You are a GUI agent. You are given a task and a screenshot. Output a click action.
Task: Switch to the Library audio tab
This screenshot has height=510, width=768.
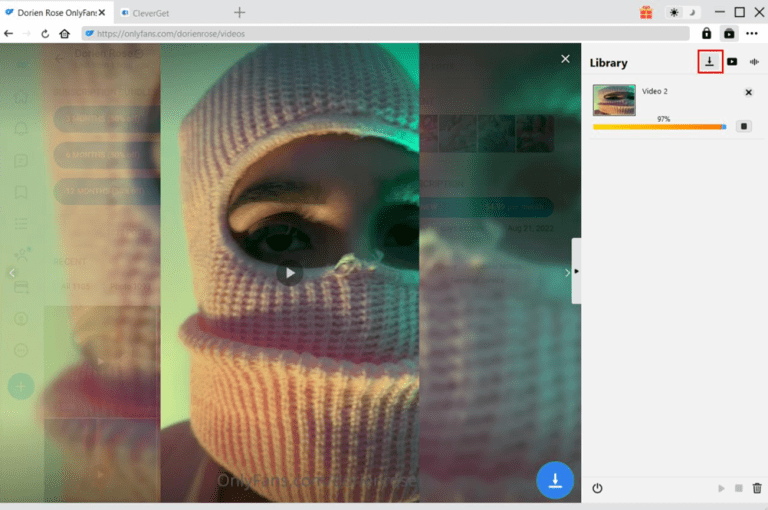pos(754,62)
